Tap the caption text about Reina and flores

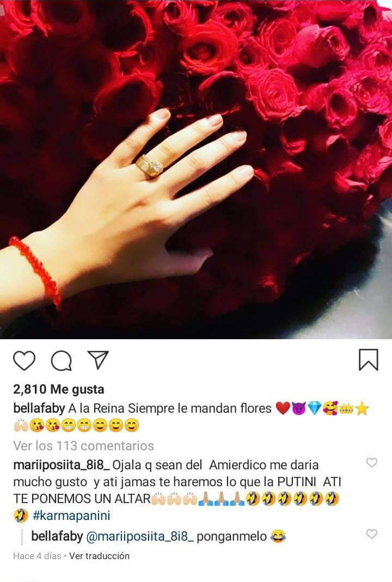tap(170, 408)
